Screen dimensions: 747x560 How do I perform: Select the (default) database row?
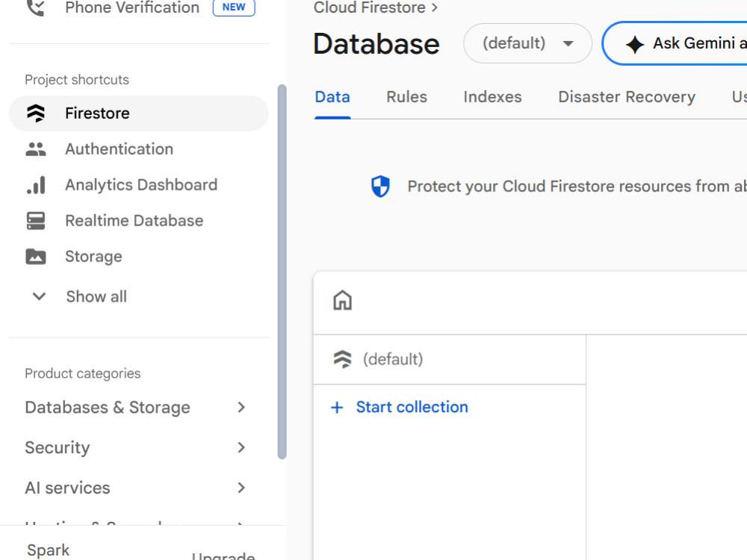(x=449, y=360)
